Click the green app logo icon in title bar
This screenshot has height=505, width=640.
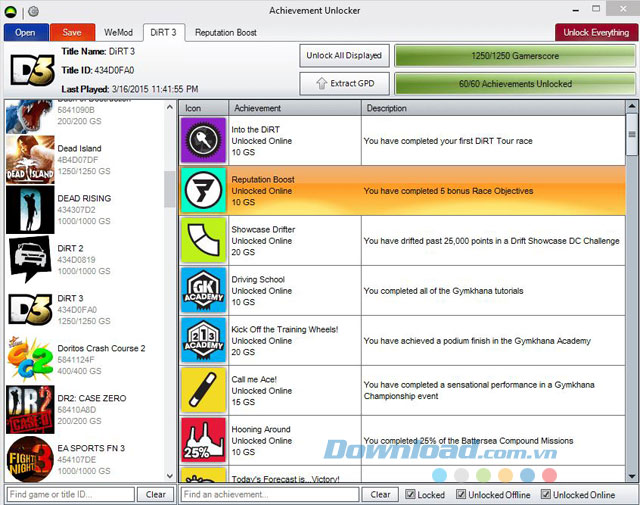pyautogui.click(x=11, y=12)
